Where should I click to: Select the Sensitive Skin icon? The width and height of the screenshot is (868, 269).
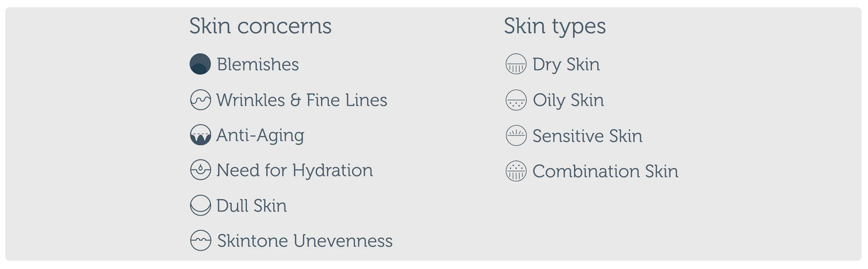(x=516, y=135)
